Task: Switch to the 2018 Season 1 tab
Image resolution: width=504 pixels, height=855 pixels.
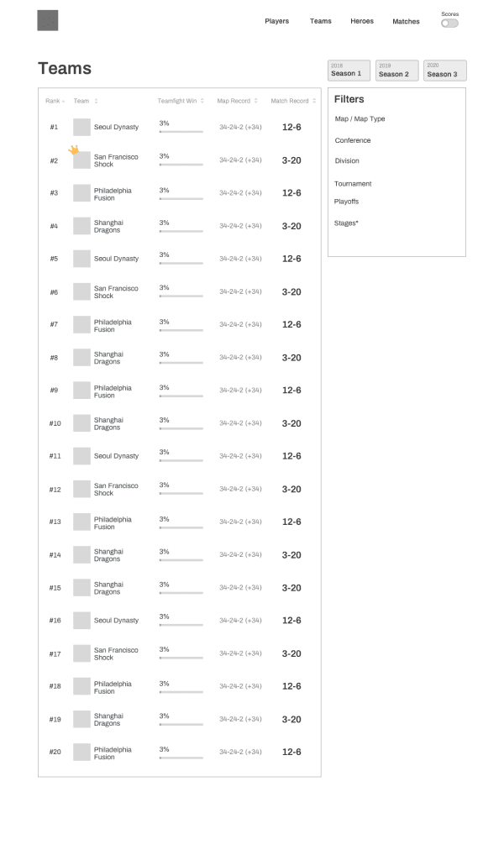Action: tap(349, 71)
